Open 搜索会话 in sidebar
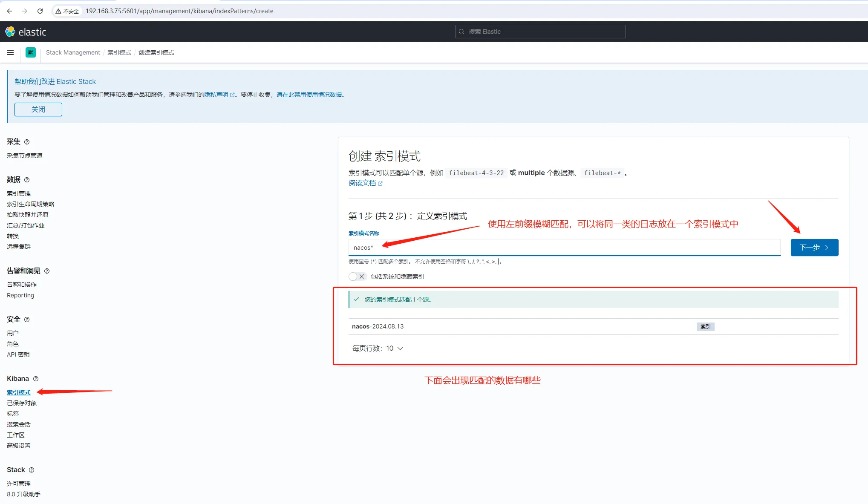Screen dimensions: 868x504 tap(19, 424)
